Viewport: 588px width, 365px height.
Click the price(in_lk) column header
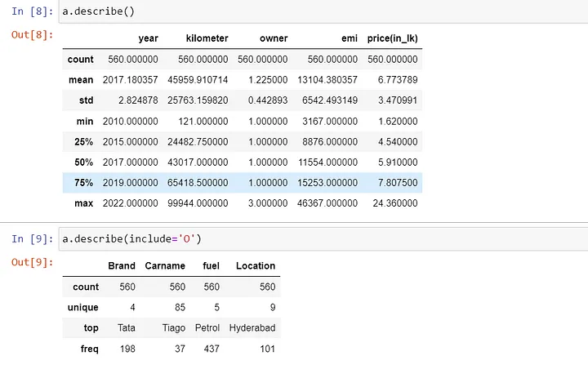coord(392,38)
